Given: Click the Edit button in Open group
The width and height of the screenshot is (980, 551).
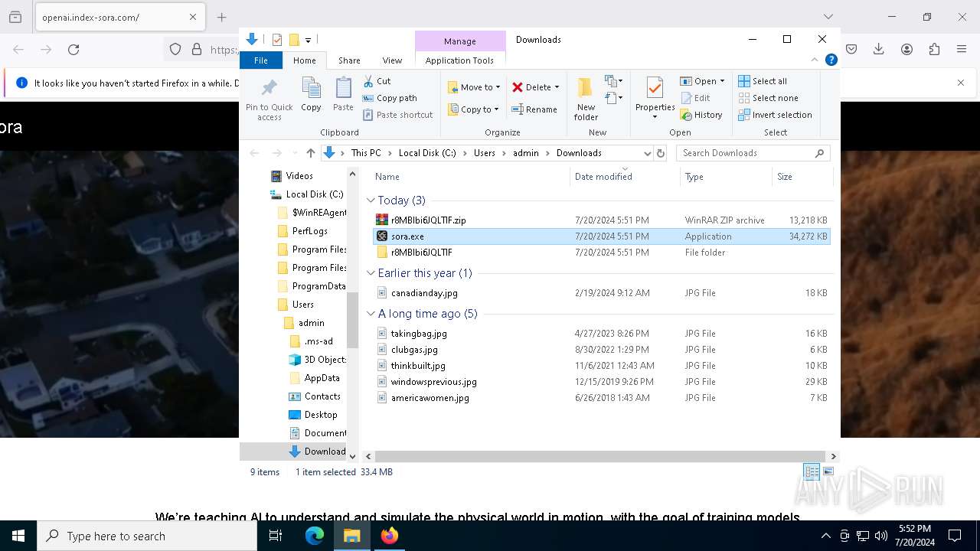Looking at the screenshot, I should coord(695,98).
